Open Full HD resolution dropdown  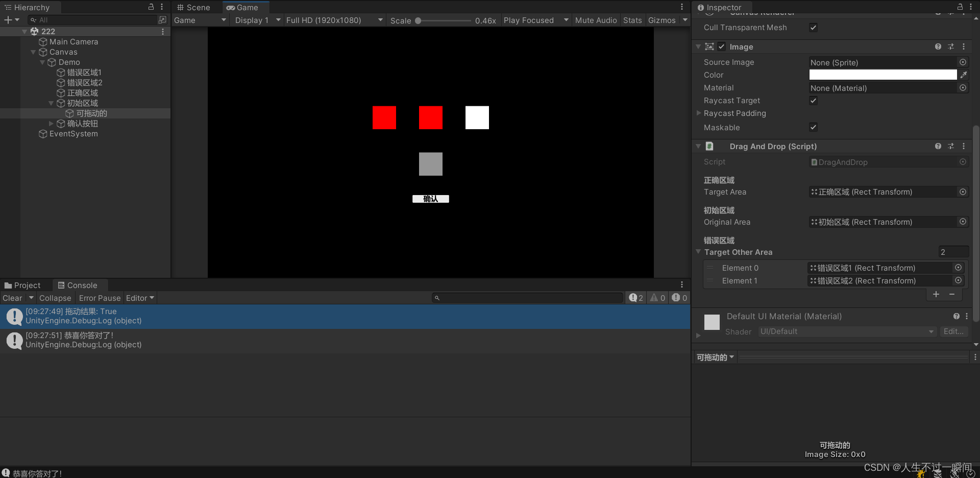pyautogui.click(x=334, y=20)
